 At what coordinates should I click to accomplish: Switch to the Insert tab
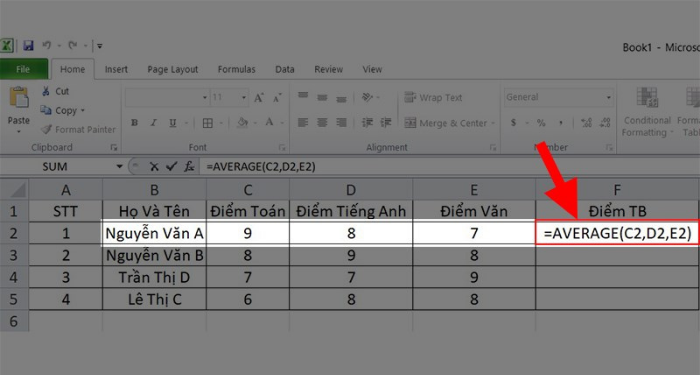coord(116,69)
